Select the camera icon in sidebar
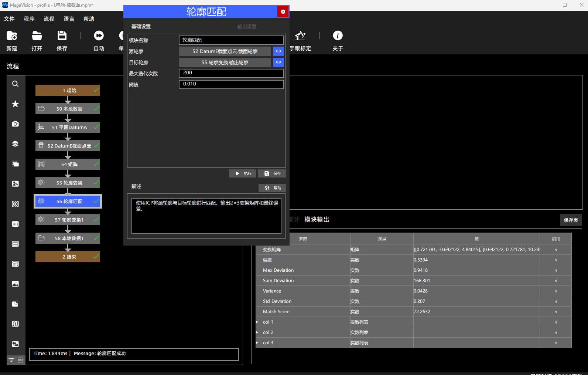588x375 pixels. (15, 124)
